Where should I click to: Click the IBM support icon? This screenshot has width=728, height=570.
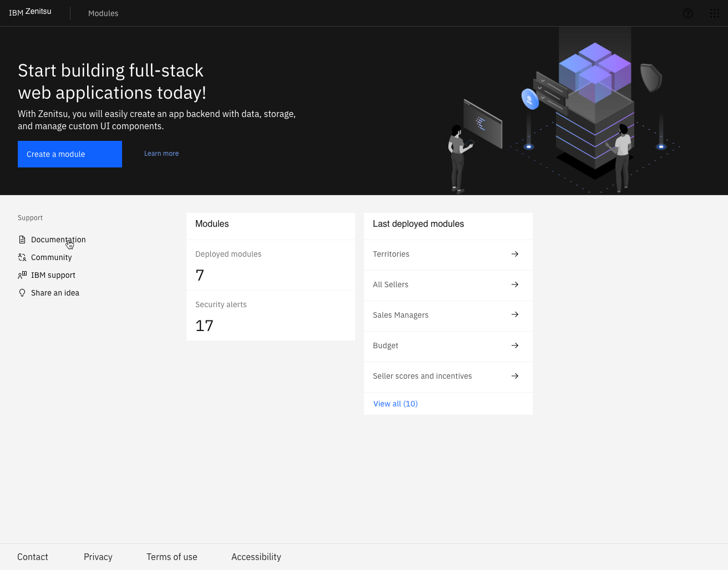(22, 274)
